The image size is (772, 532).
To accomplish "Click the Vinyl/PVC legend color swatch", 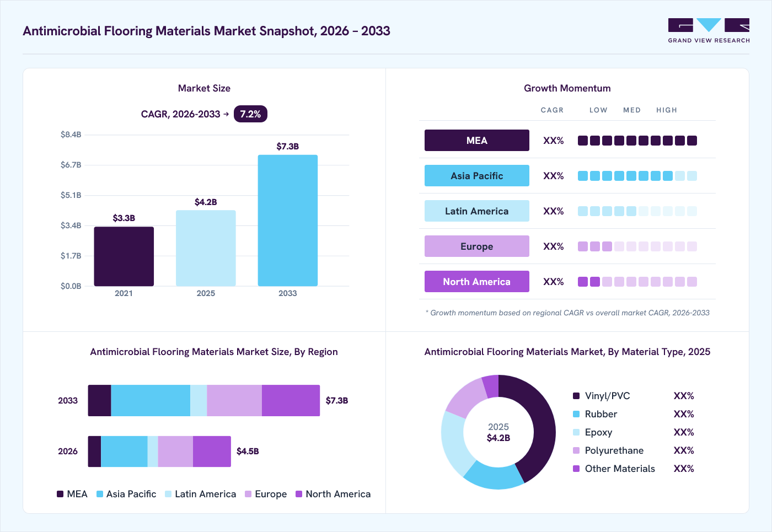I will click(576, 396).
